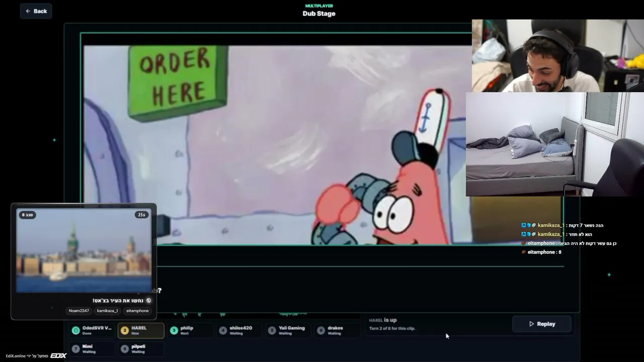Image resolution: width=644 pixels, height=362 pixels.
Task: Select the Yali Gaming player card
Action: point(288,330)
